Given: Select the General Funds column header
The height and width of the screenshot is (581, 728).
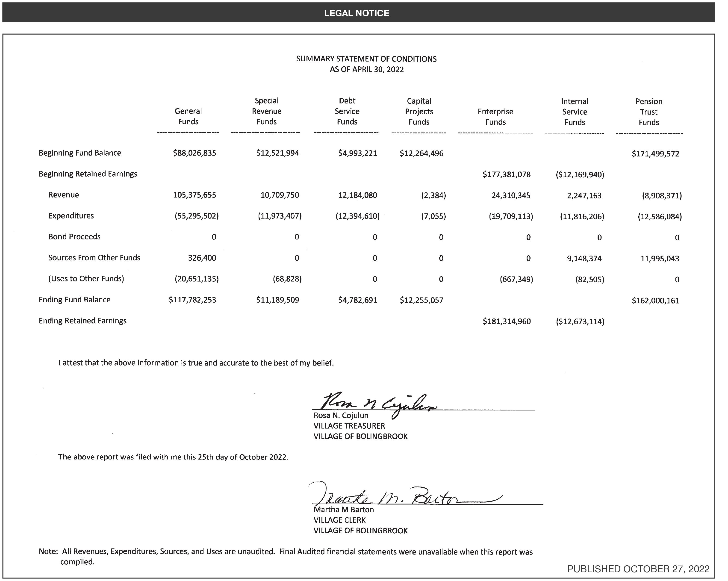Looking at the screenshot, I should [x=189, y=116].
